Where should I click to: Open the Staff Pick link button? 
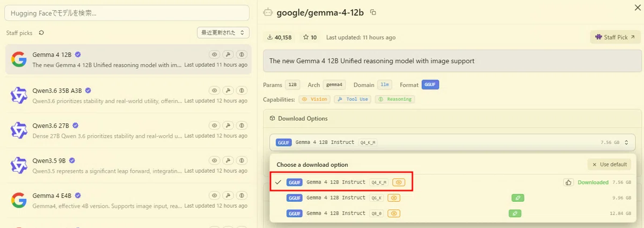pos(616,38)
